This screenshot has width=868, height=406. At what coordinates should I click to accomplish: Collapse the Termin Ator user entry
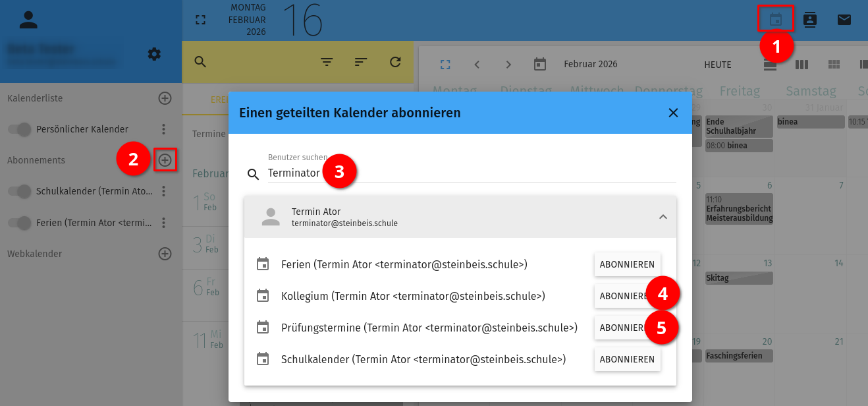663,217
